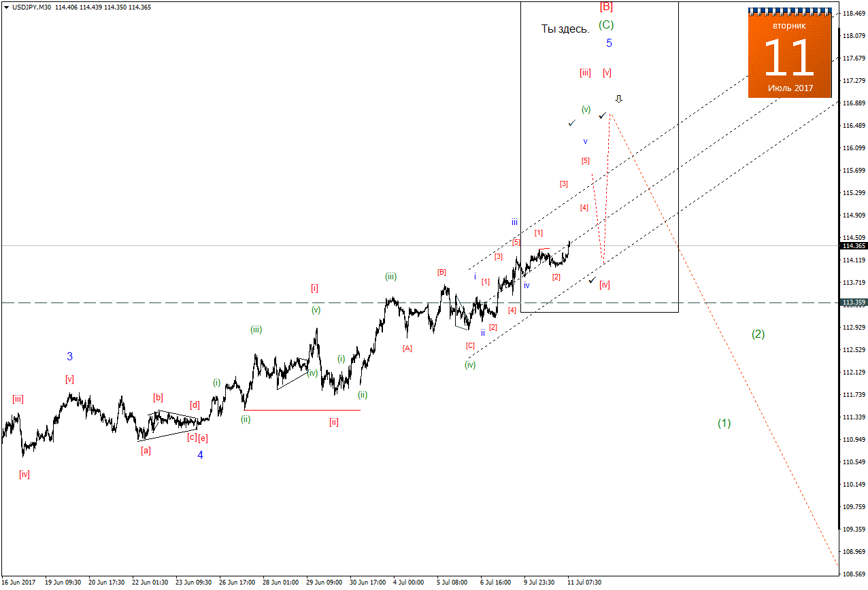
Task: Click the blue wave label 3
Action: point(69,356)
